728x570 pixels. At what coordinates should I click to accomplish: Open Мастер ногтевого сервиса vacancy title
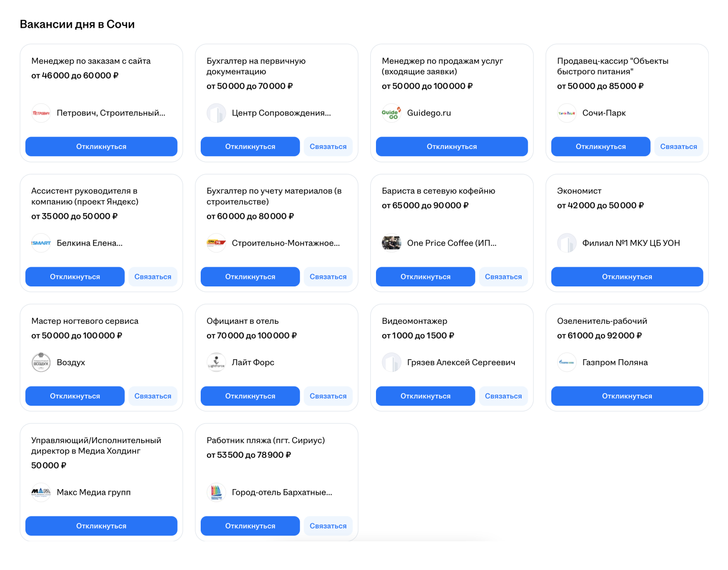(85, 321)
